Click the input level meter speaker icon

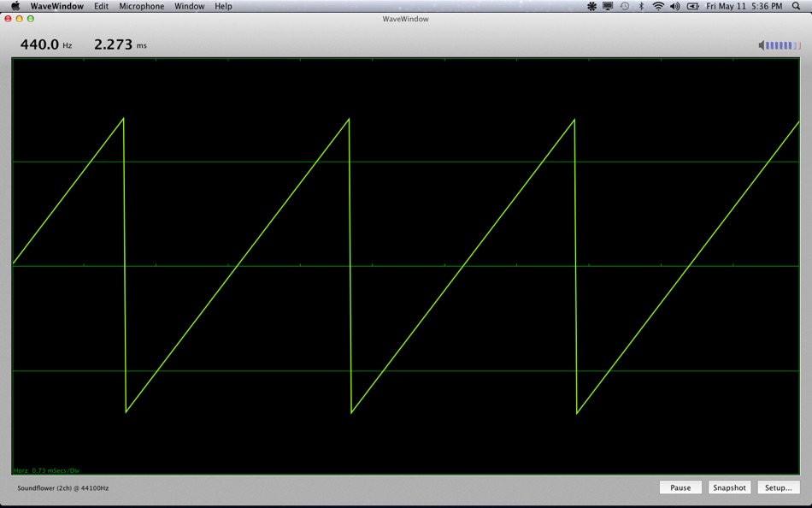[x=762, y=45]
